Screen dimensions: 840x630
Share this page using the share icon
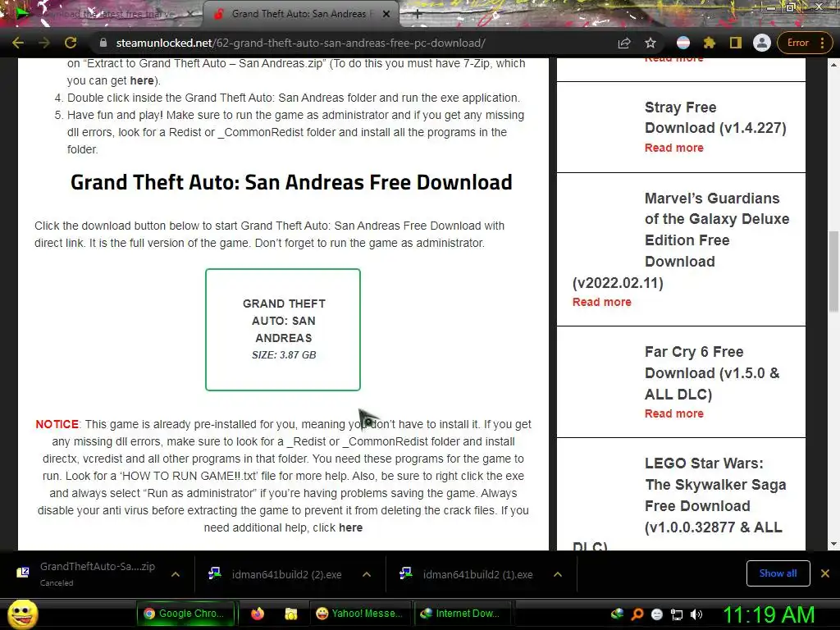click(x=624, y=43)
